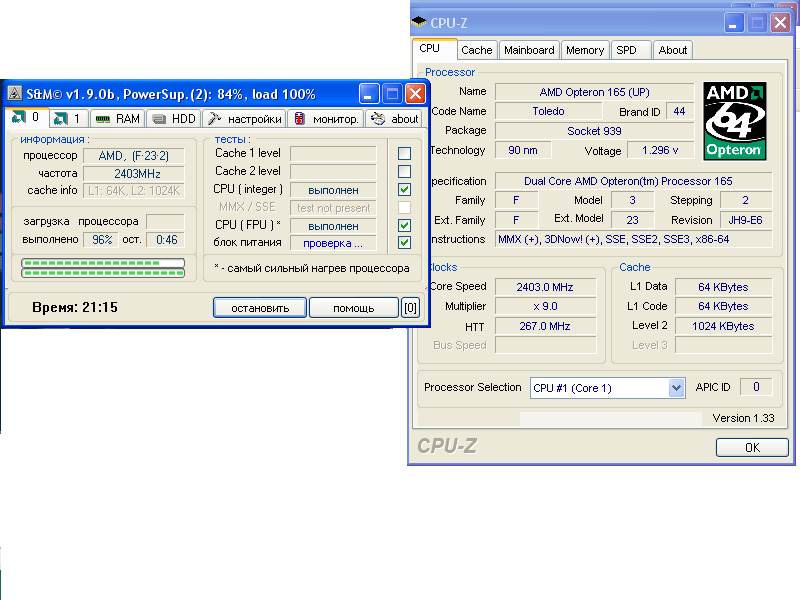Click the 90 nm technology value
Viewport: 800px width, 600px height.
(523, 150)
